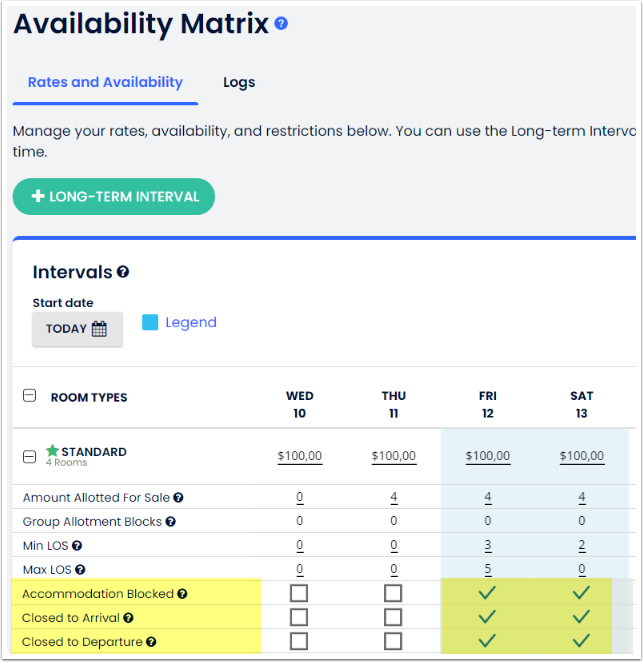
Task: Click help icon for Accommodation Blocked
Action: tap(182, 594)
